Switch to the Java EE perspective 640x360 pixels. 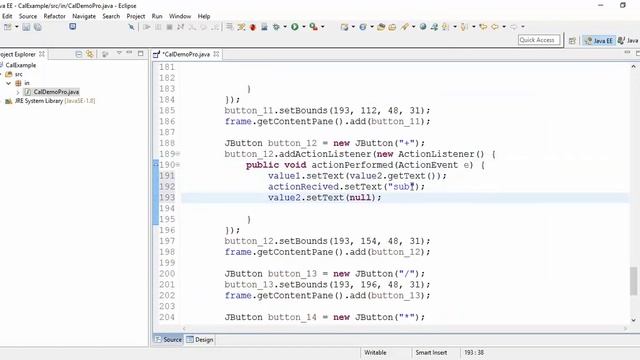[x=598, y=40]
